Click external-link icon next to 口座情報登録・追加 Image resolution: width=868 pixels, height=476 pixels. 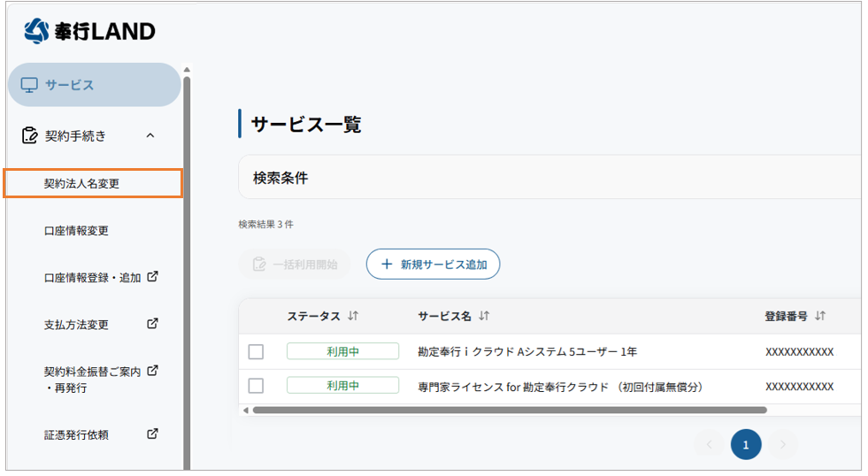(152, 276)
